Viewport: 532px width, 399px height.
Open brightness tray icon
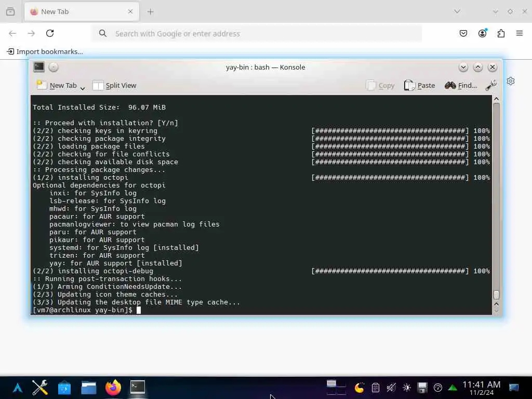407,388
